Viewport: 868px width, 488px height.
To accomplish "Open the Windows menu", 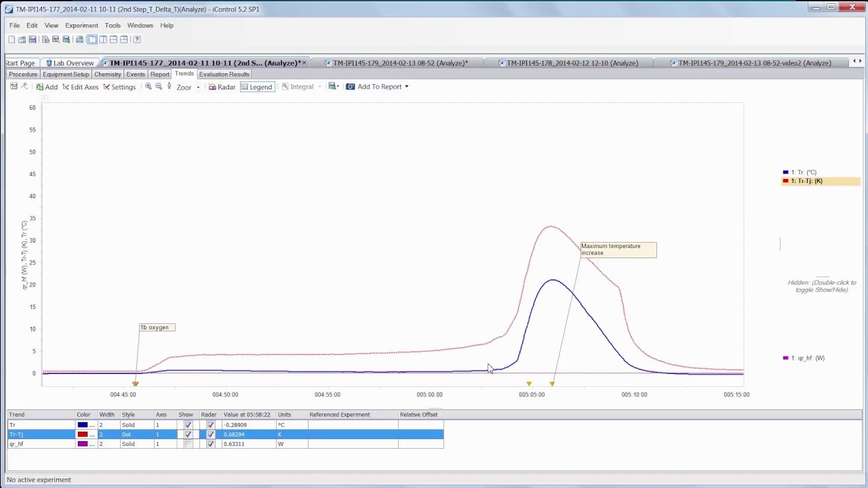I will (140, 26).
